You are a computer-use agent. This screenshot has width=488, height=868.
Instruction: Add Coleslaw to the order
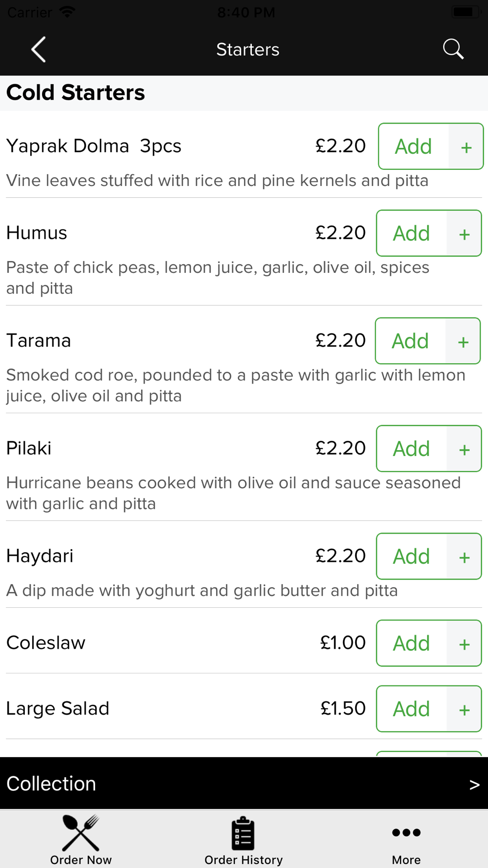click(411, 643)
